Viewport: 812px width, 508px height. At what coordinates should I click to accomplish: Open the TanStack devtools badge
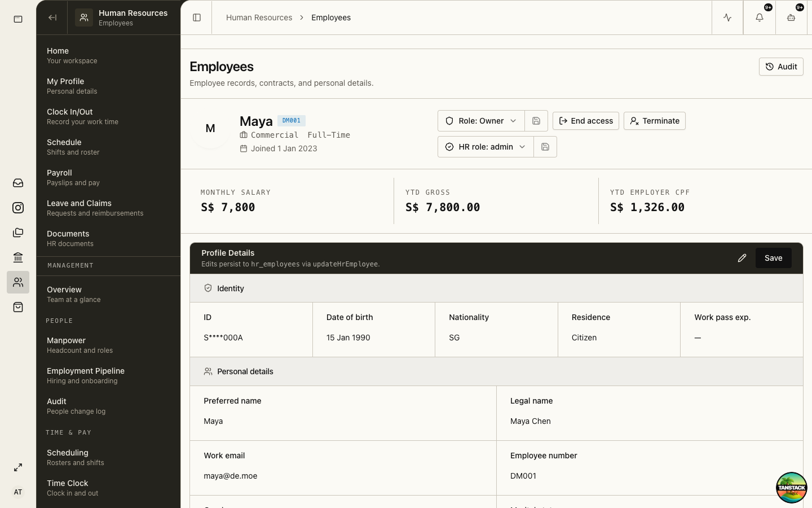click(x=792, y=488)
